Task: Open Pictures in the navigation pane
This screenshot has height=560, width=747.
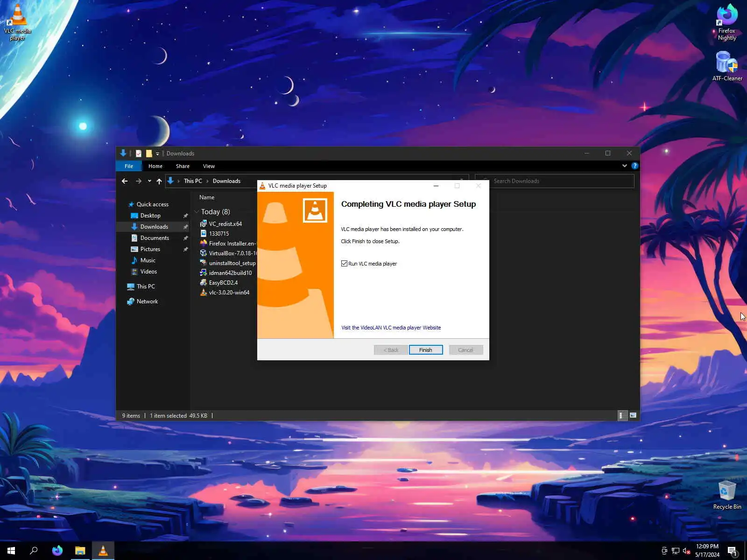Action: (x=150, y=249)
